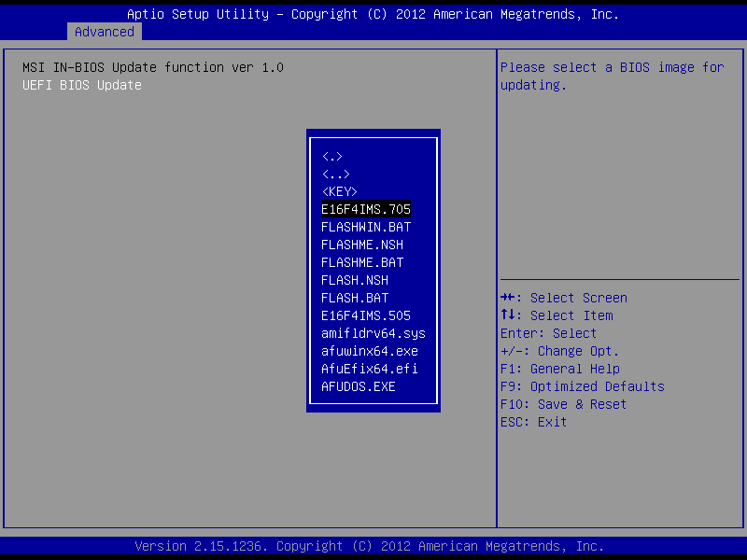Image resolution: width=747 pixels, height=560 pixels.
Task: Click the ESC: Exit hint
Action: click(533, 422)
